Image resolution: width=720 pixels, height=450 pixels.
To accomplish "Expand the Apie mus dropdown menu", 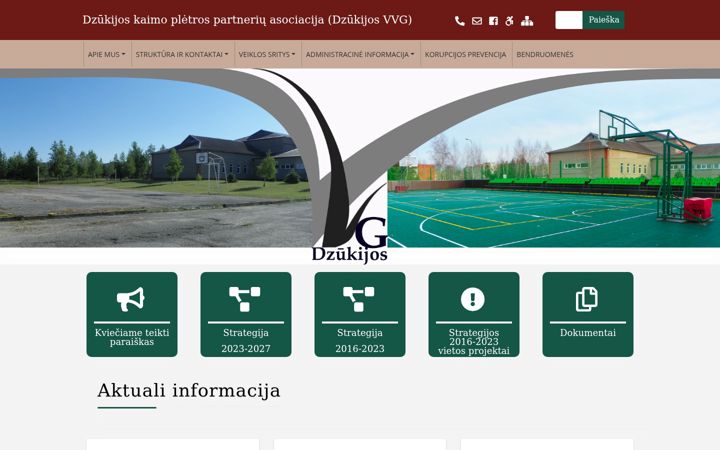I will (107, 54).
